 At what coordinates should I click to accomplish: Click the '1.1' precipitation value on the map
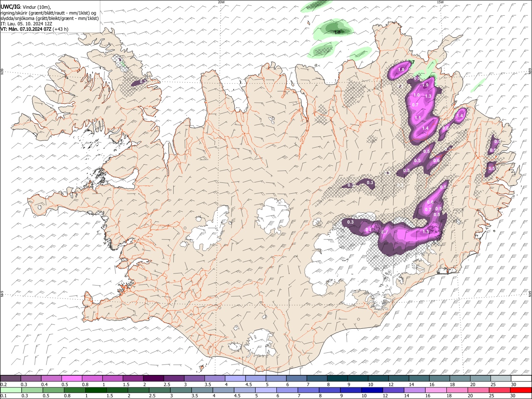coord(418,118)
